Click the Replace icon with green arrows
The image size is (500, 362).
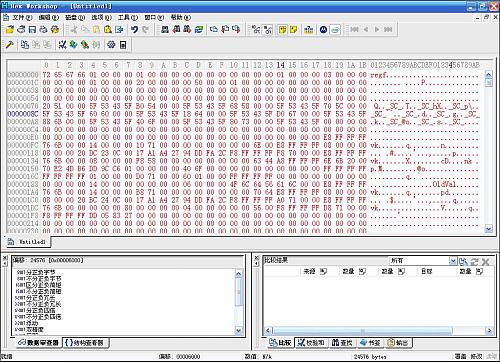(199, 30)
